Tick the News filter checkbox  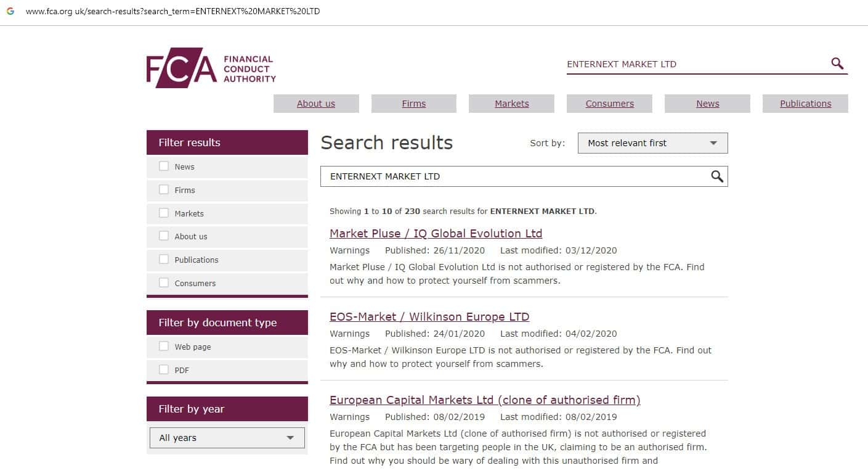164,166
